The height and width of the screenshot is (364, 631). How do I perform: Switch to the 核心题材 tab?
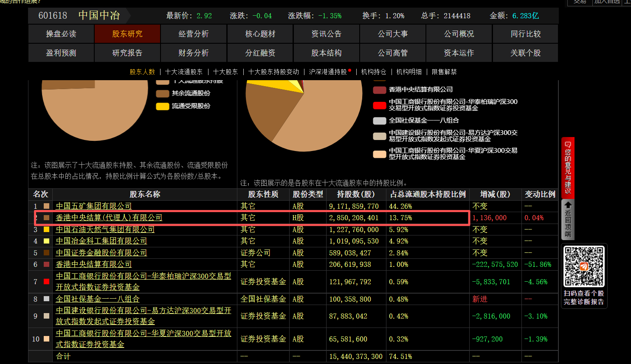pos(260,34)
